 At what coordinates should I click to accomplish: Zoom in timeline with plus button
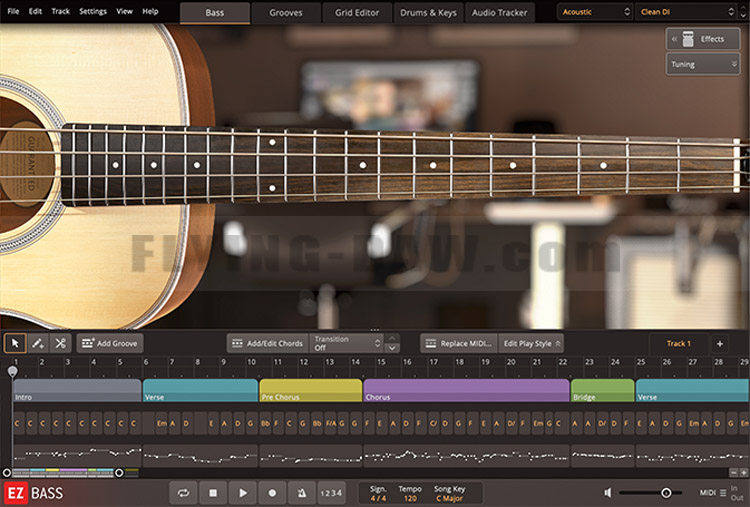[x=743, y=473]
